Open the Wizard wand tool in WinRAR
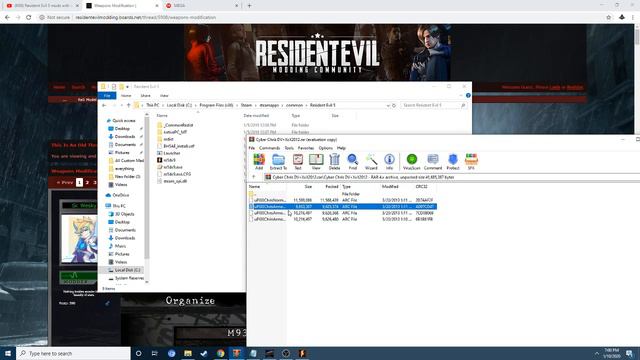640x360 pixels. [371, 162]
